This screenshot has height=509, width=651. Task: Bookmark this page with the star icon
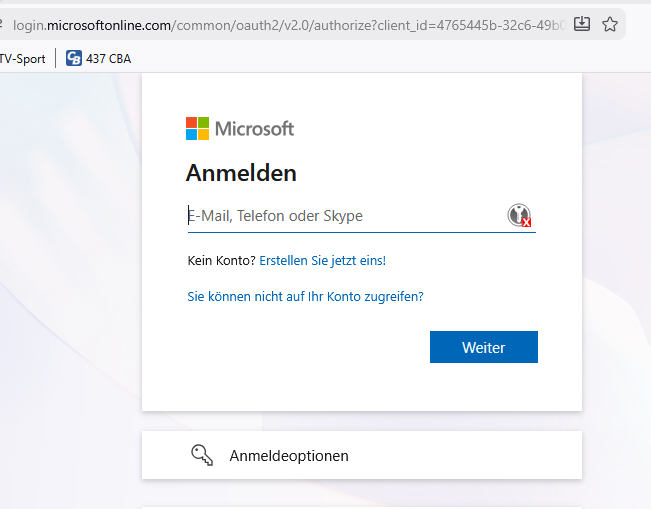coord(610,24)
